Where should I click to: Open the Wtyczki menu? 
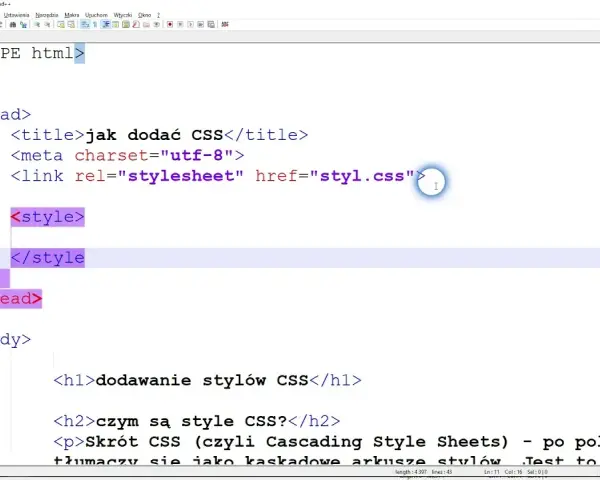point(123,15)
